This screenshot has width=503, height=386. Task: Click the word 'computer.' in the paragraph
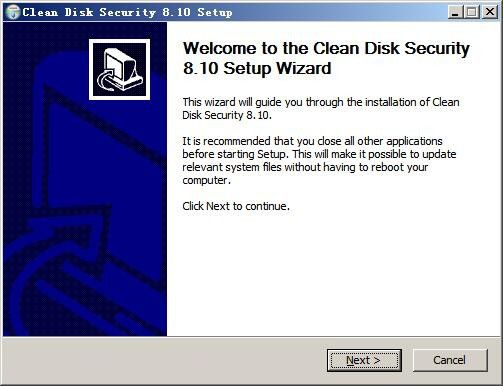[x=206, y=180]
